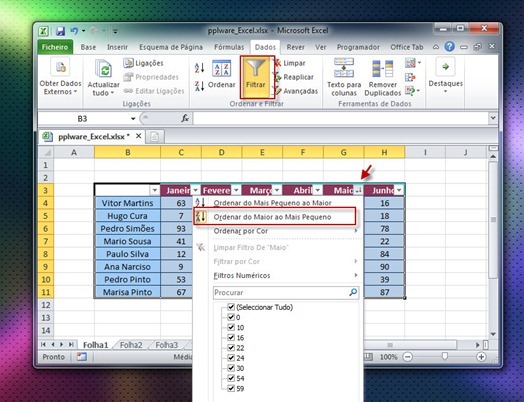Click Texto para colunas icon
This screenshot has height=402, width=524.
[344, 68]
